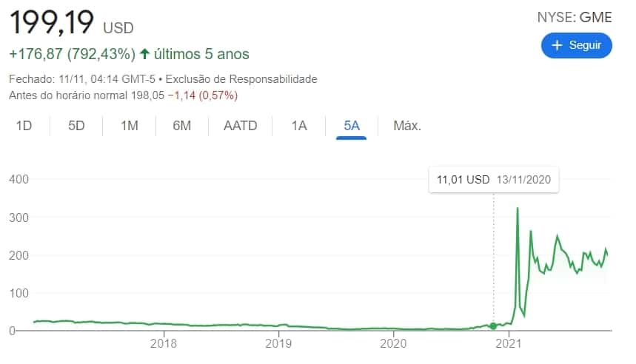Click the 2021 label on the time axis

point(509,343)
